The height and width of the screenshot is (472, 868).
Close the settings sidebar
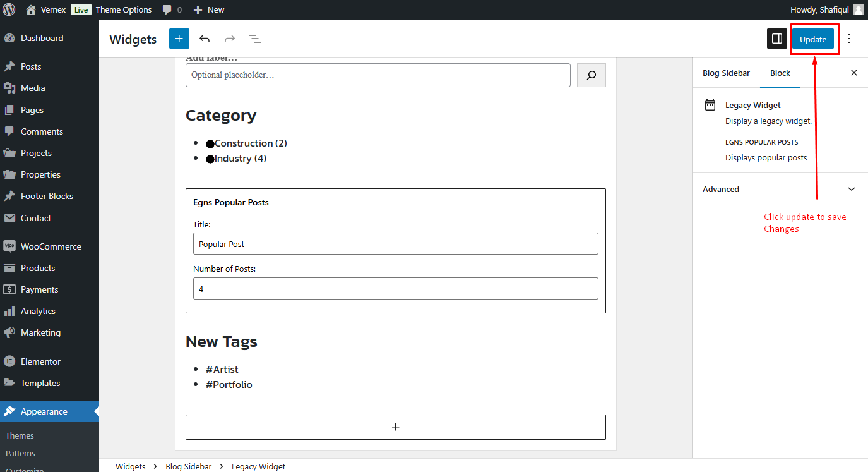[x=854, y=73]
